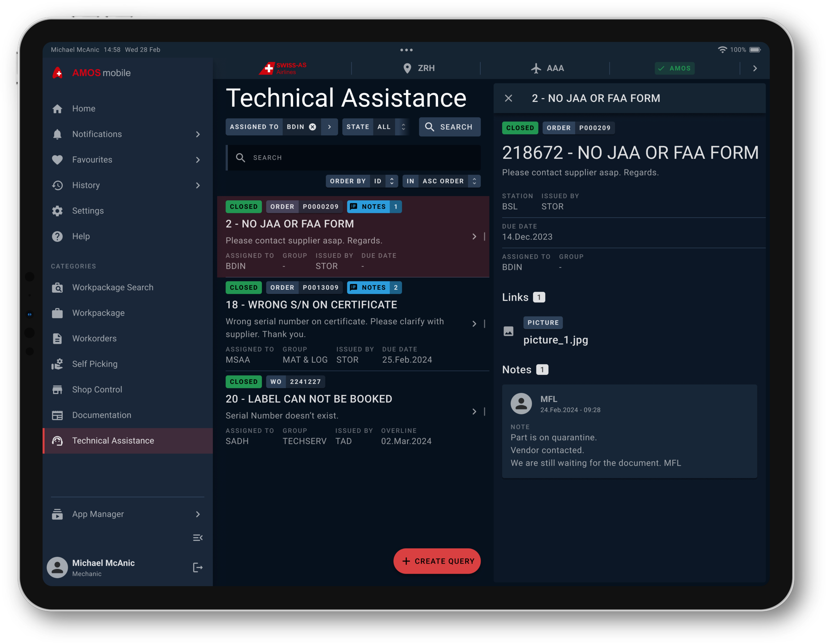Toggle the AMOS connection status badge
The width and height of the screenshot is (827, 644).
click(674, 68)
